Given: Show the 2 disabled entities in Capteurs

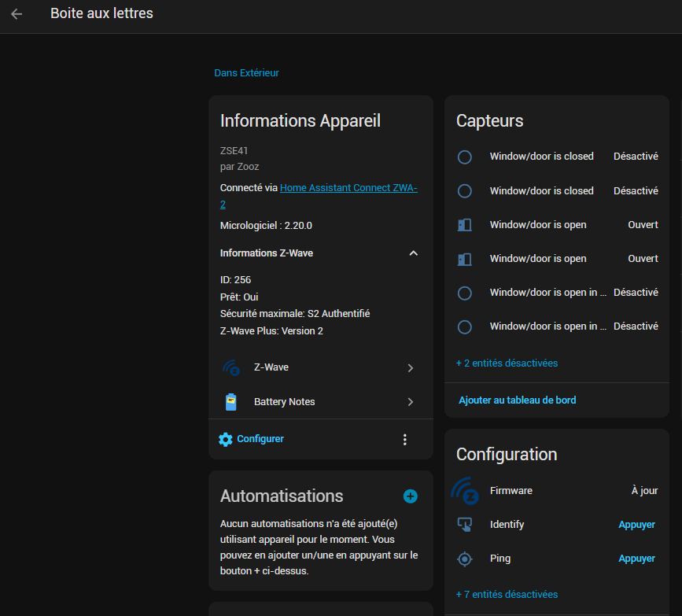Looking at the screenshot, I should click(x=507, y=363).
